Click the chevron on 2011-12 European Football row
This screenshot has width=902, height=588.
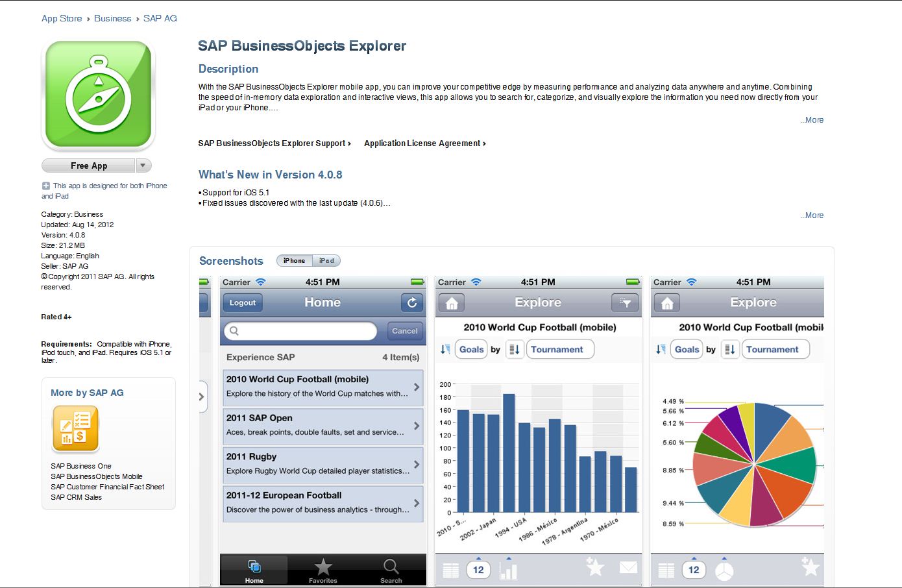(x=417, y=504)
